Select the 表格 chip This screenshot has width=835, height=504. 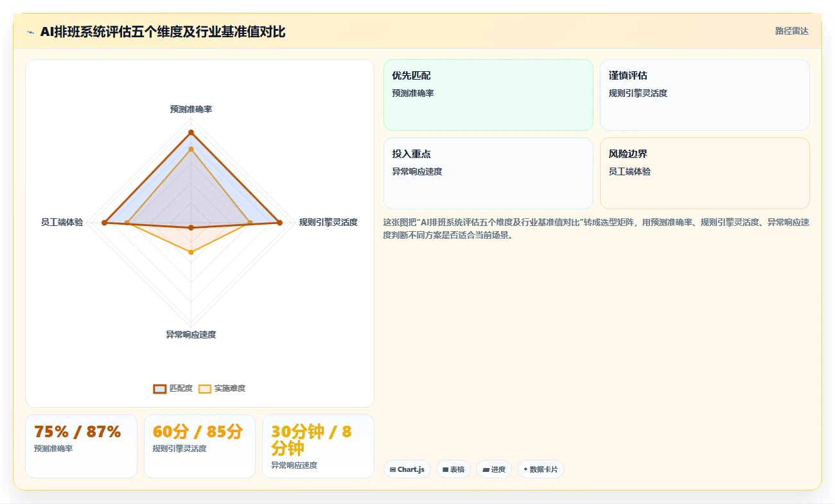453,469
